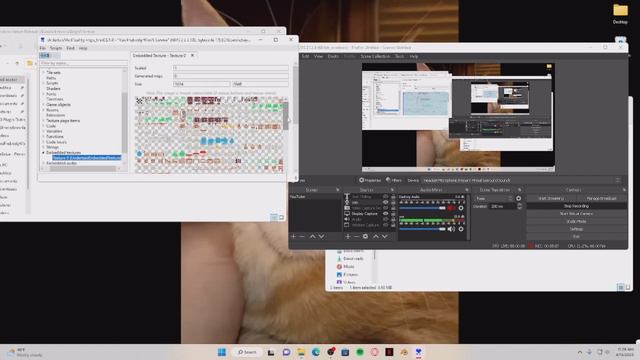Open Tools menu in OBS
The width and height of the screenshot is (640, 360).
399,56
